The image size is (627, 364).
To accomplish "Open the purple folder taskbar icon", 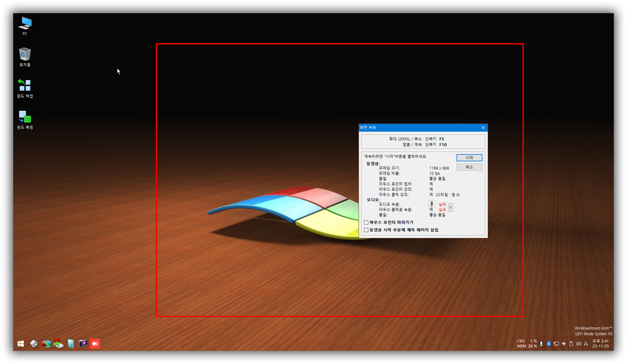I will (83, 343).
